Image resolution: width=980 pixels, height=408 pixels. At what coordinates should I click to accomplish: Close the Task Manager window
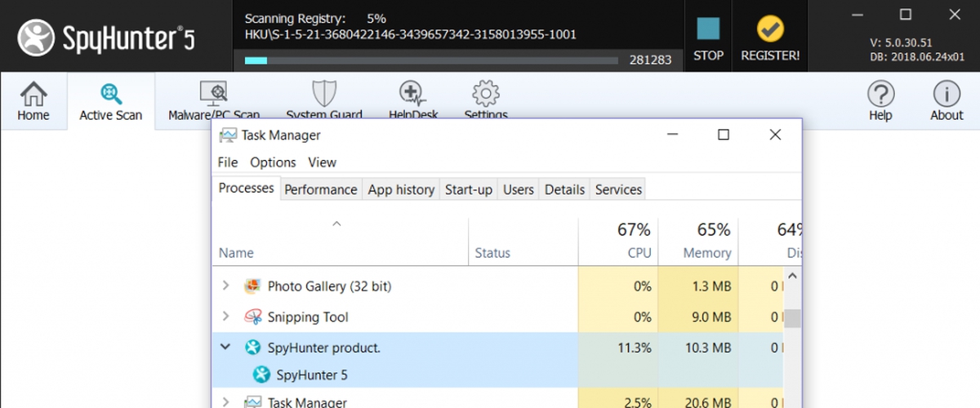click(775, 135)
